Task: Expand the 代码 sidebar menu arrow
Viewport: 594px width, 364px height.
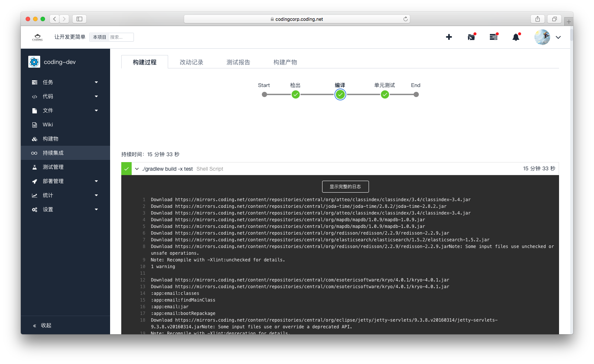Action: (96, 96)
